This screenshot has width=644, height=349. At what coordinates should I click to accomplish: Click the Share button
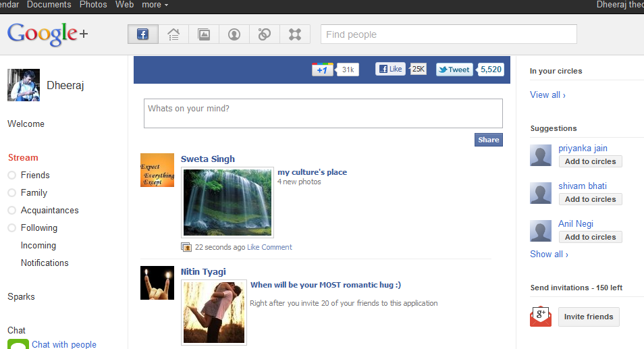488,140
